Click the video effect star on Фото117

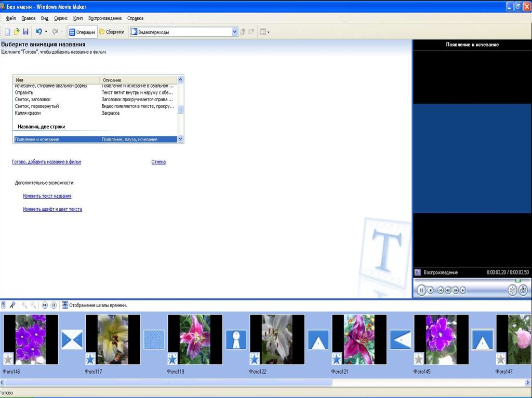90,359
